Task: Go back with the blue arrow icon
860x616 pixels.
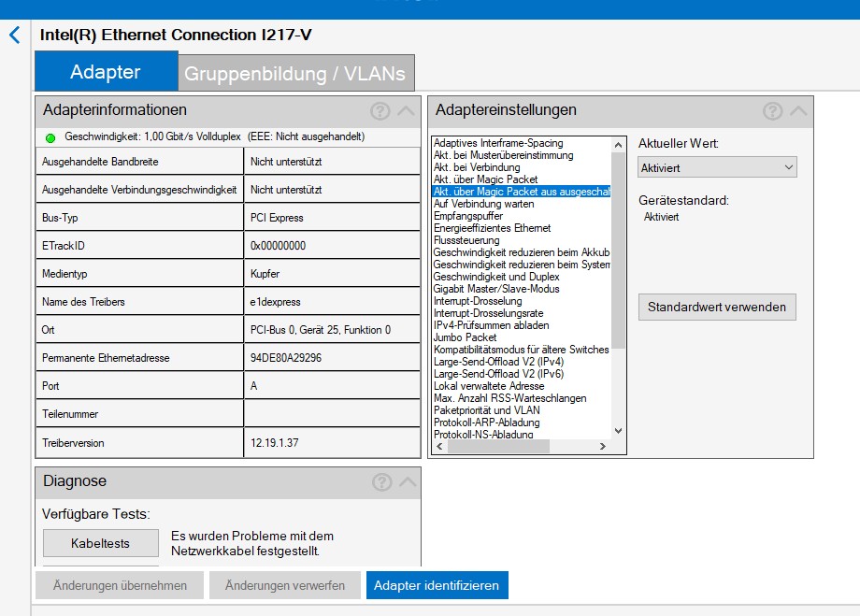Action: click(x=15, y=36)
